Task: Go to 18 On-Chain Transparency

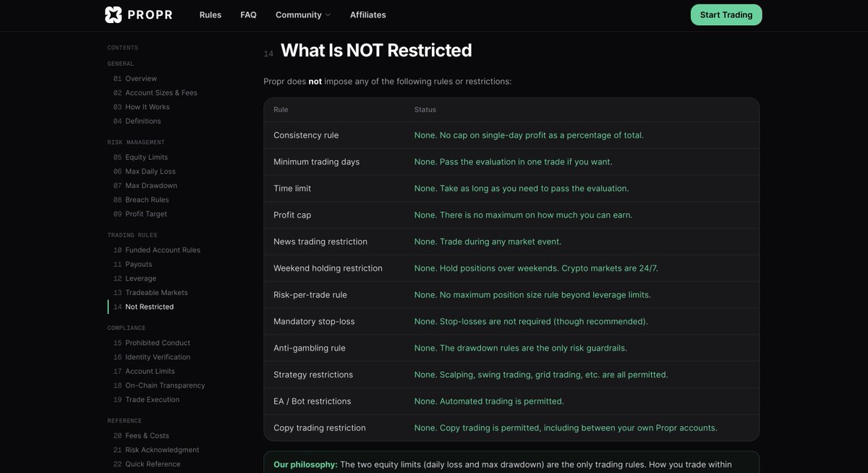Action: click(159, 385)
